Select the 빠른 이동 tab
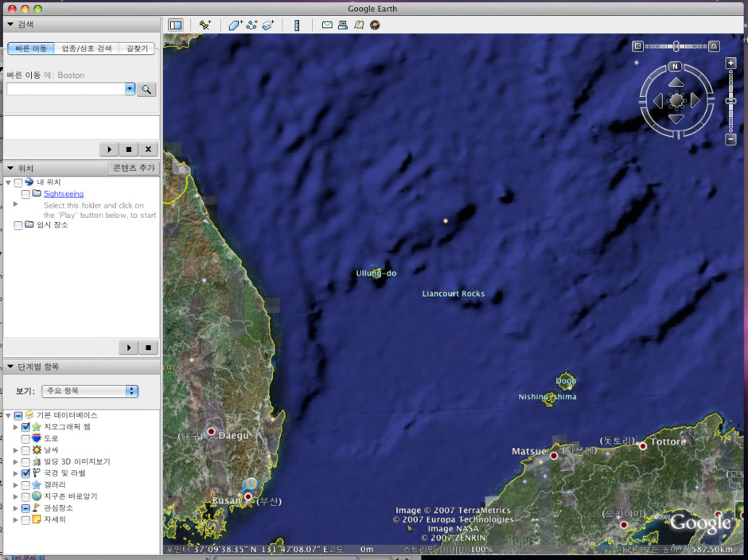This screenshot has height=560, width=748. click(x=31, y=49)
